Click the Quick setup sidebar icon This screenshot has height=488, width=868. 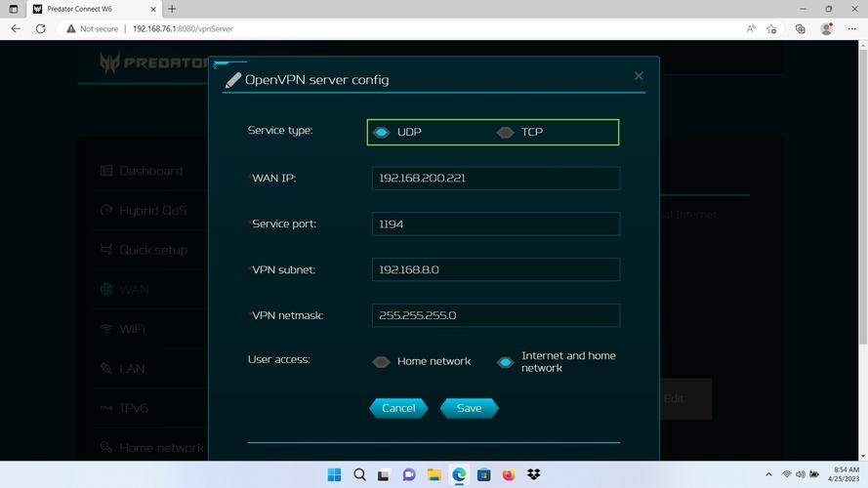[x=106, y=250]
